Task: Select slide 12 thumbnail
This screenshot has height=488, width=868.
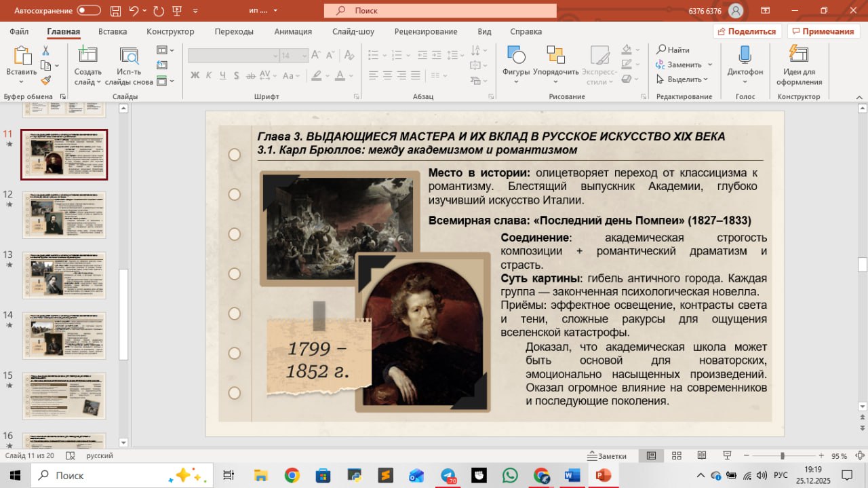Action: coord(64,215)
